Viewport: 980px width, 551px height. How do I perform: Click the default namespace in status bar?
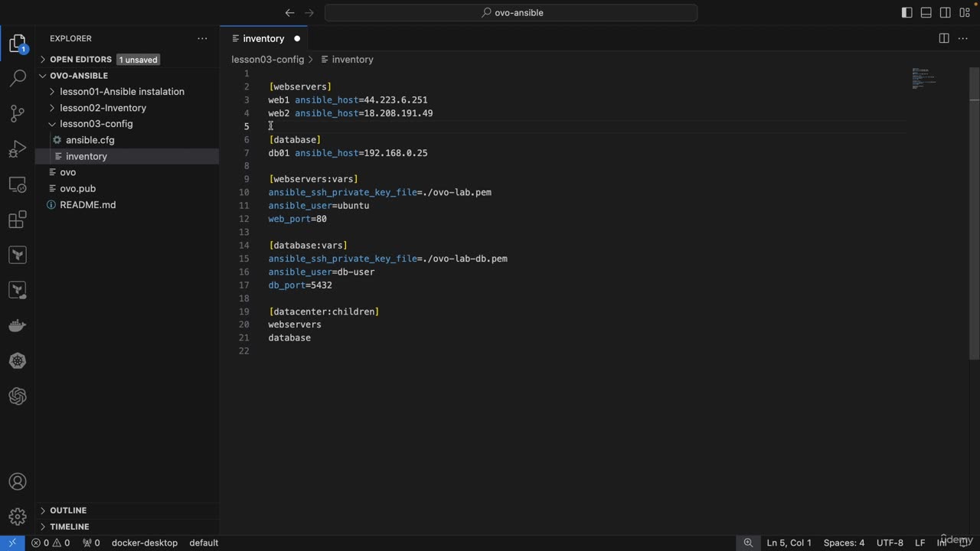click(x=204, y=543)
